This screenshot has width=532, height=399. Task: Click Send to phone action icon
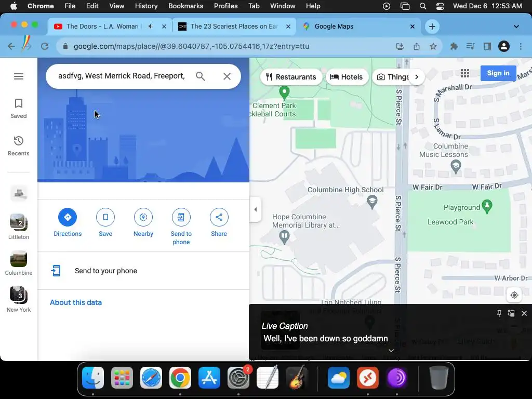pyautogui.click(x=181, y=227)
